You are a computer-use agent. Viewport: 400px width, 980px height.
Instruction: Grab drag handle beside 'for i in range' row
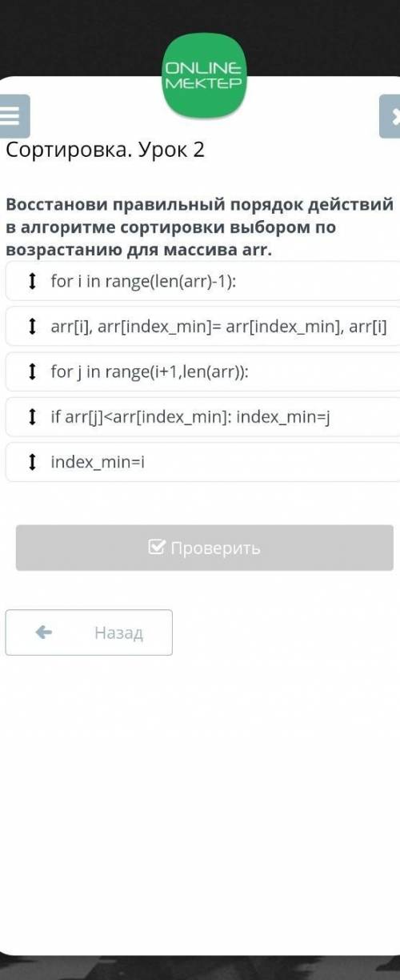click(32, 281)
